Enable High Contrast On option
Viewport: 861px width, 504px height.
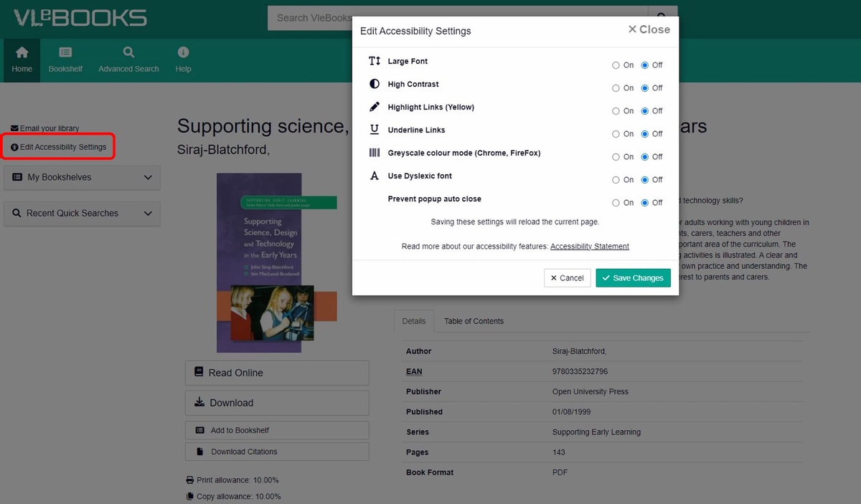[616, 88]
